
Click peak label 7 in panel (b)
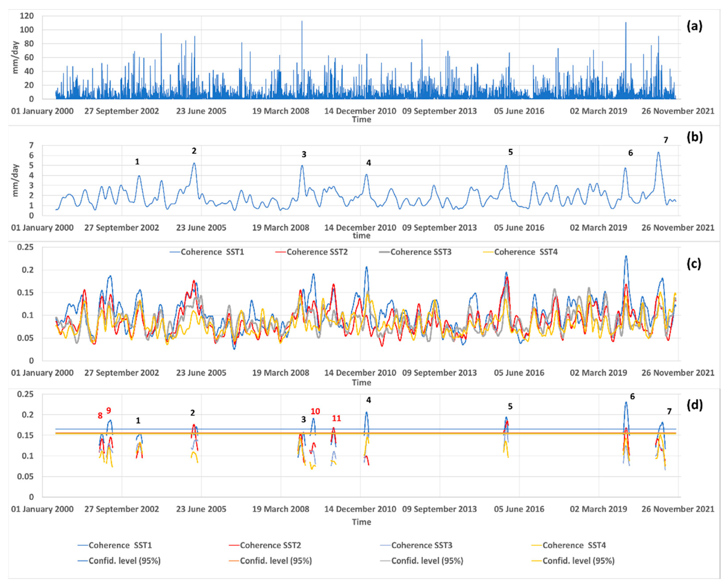[x=665, y=140]
